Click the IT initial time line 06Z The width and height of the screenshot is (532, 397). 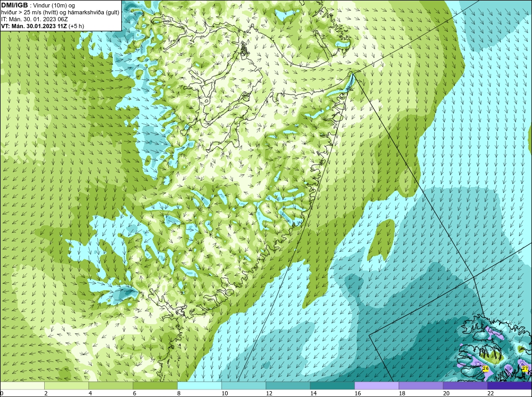(34, 19)
